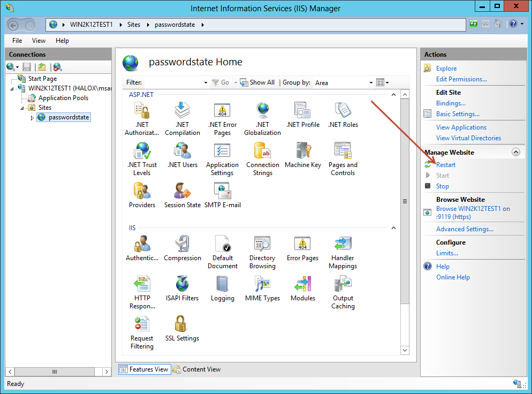Collapse the Manage Website actions group
Screen dimensions: 532x394
point(516,152)
